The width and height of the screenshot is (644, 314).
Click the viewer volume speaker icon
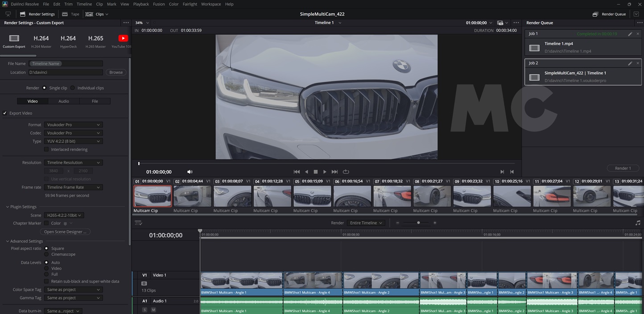pyautogui.click(x=190, y=172)
